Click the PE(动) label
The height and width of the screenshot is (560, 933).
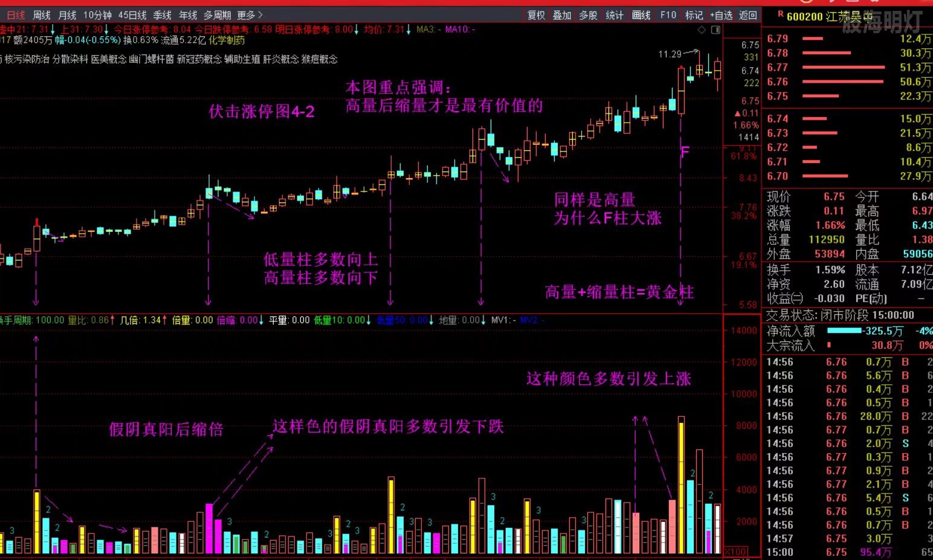871,299
